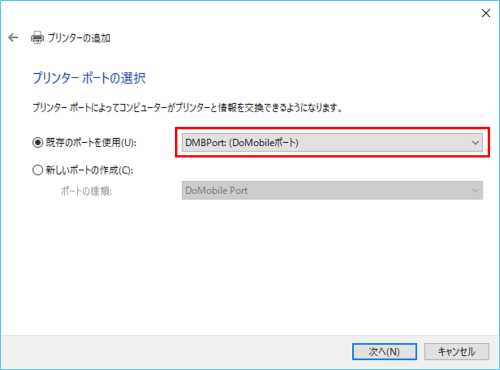
Task: Click the gray footer bar left of 次へ(N)
Action: point(177,352)
